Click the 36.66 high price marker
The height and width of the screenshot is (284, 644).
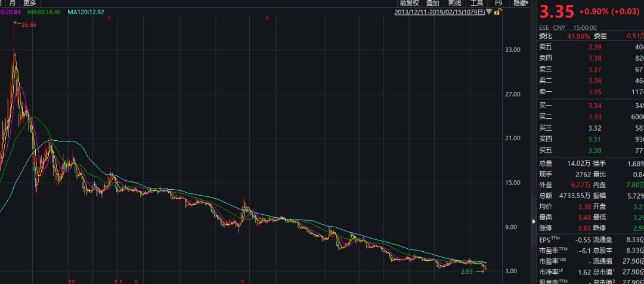coord(29,24)
